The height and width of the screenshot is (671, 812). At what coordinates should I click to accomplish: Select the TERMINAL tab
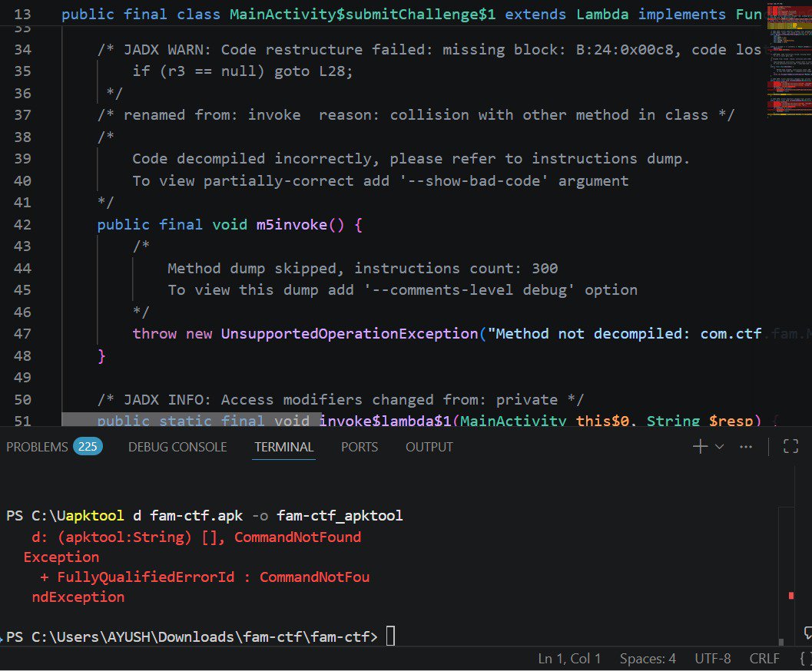coord(283,447)
